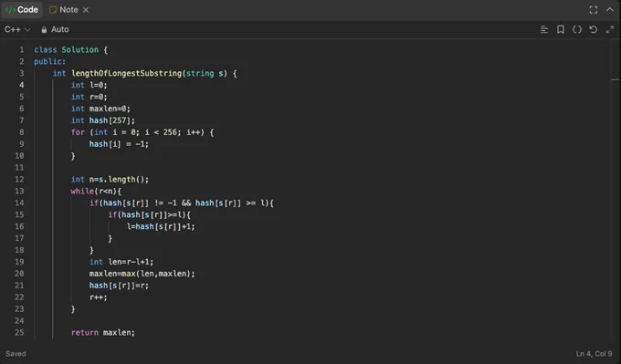Click line number 4 in gutter
621x364 pixels.
click(21, 85)
